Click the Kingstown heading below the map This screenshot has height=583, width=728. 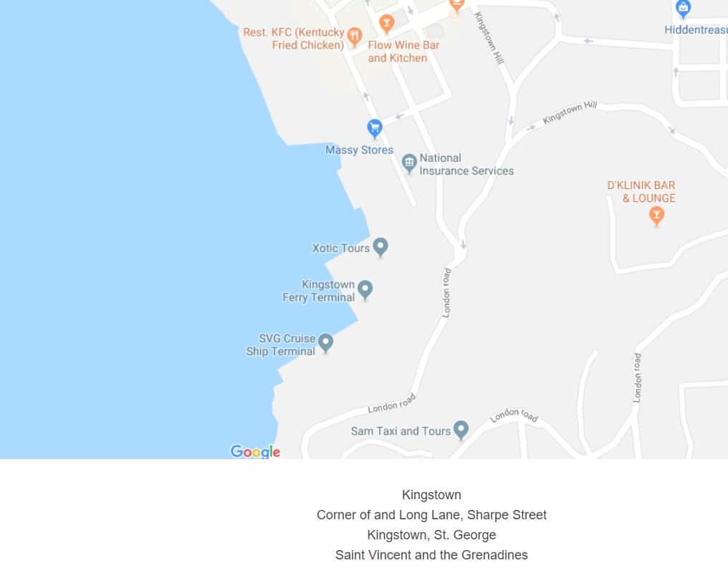tap(431, 495)
